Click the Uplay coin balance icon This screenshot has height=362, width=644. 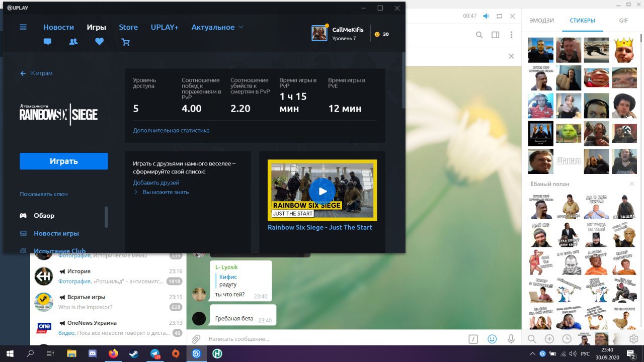tap(377, 34)
